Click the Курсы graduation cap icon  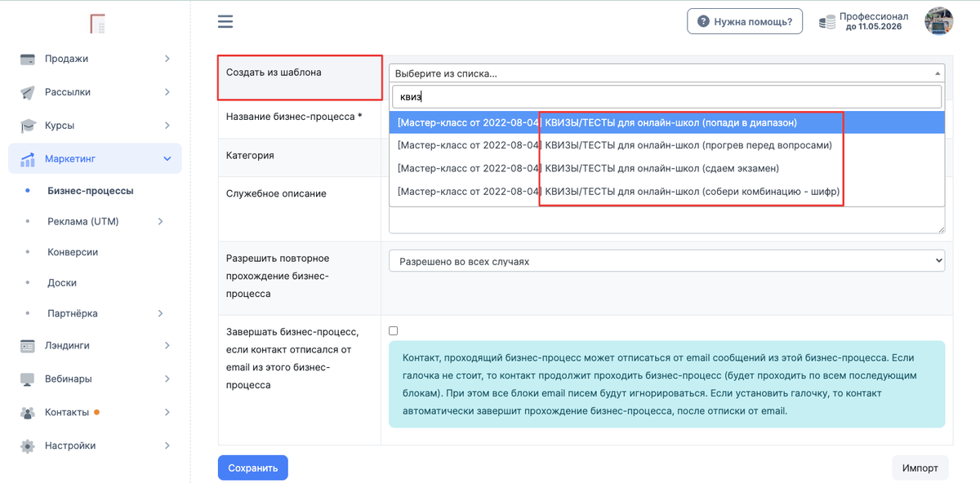pos(28,126)
